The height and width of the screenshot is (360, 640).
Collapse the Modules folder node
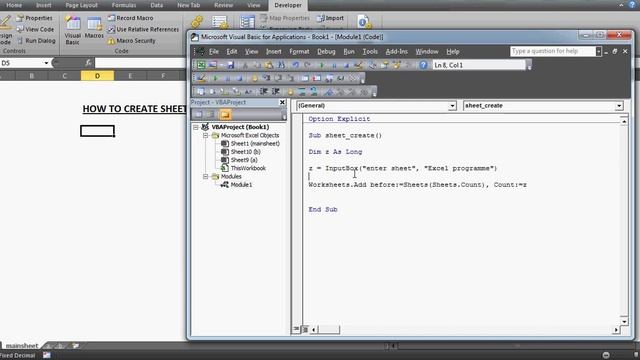pyautogui.click(x=206, y=176)
